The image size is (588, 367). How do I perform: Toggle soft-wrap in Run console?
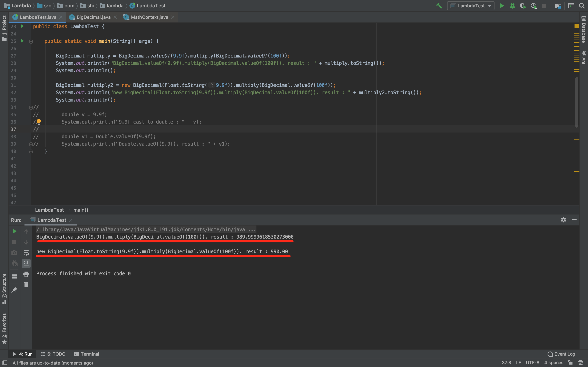click(26, 253)
